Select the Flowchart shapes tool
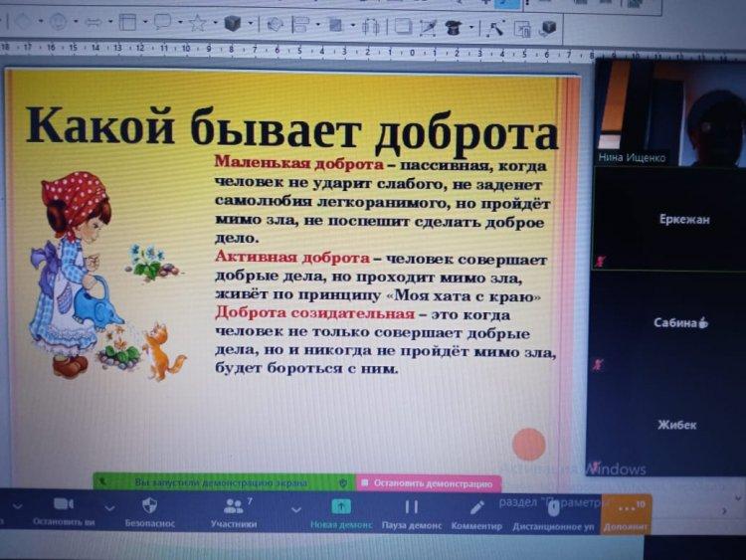The image size is (746, 560). tap(127, 22)
